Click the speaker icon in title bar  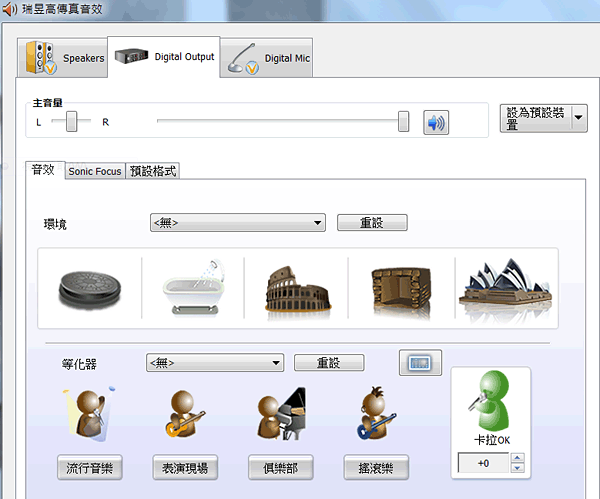[x=9, y=9]
